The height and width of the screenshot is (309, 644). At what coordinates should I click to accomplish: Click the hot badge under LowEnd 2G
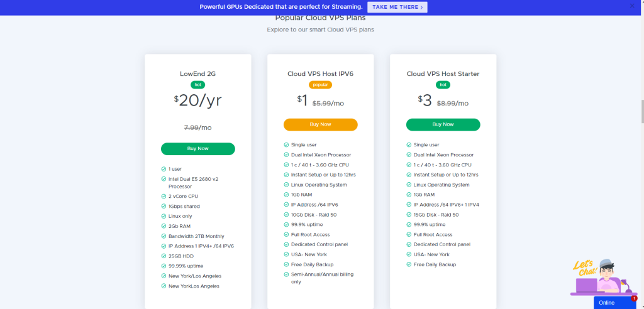point(197,85)
